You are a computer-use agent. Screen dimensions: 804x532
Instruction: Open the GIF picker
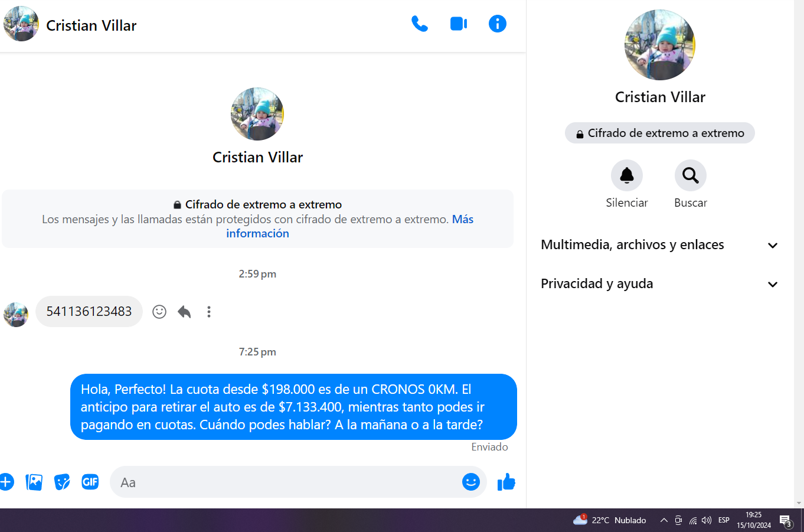(90, 482)
